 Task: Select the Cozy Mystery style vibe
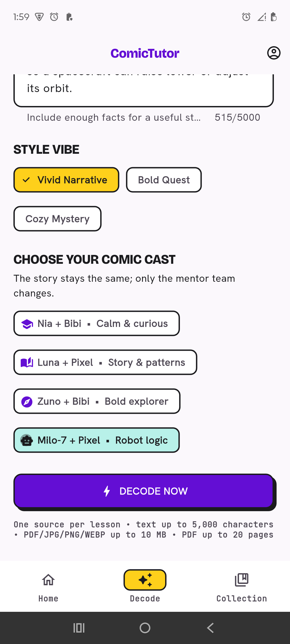pyautogui.click(x=57, y=219)
